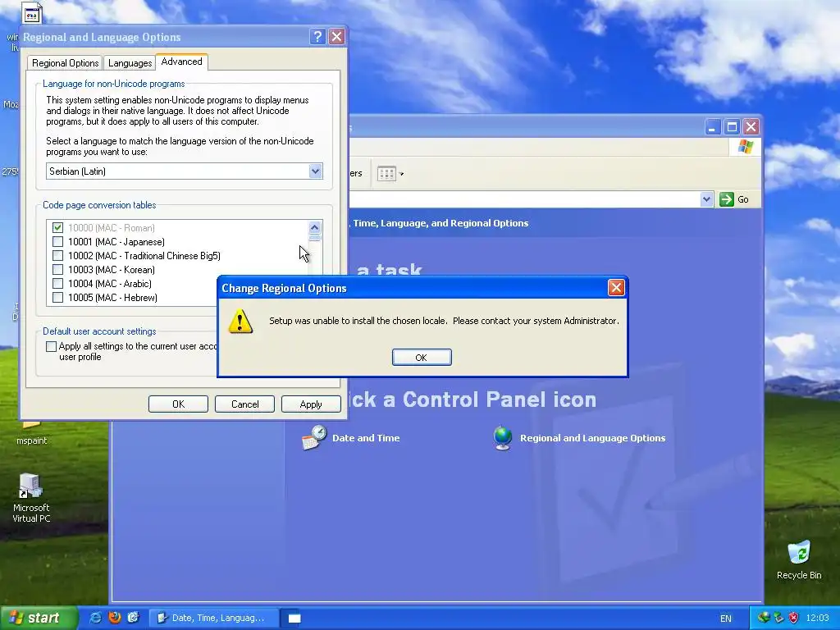Open the Microsoft Virtual PC desktop shortcut
Image resolution: width=840 pixels, height=630 pixels.
pos(31,498)
